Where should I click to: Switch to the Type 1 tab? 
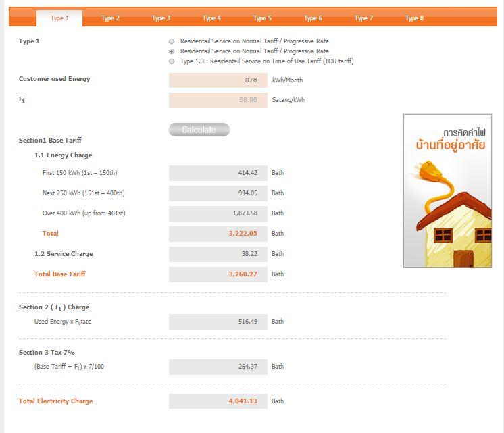click(x=59, y=18)
